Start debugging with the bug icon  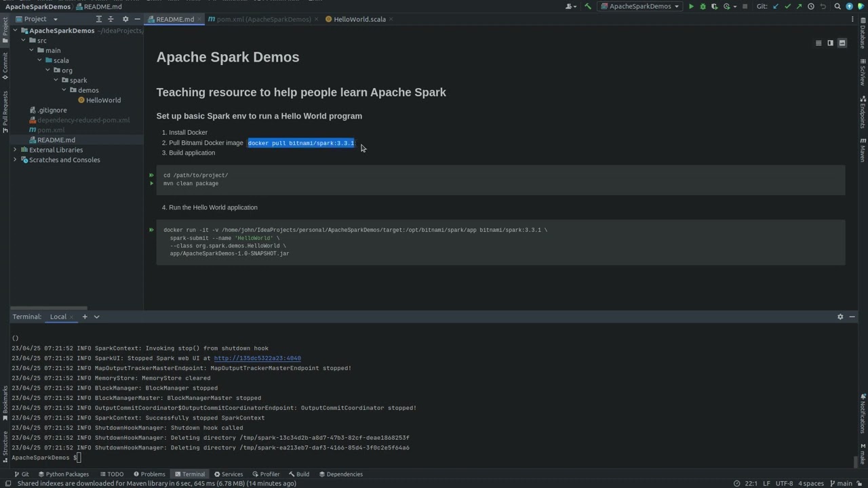(x=703, y=6)
